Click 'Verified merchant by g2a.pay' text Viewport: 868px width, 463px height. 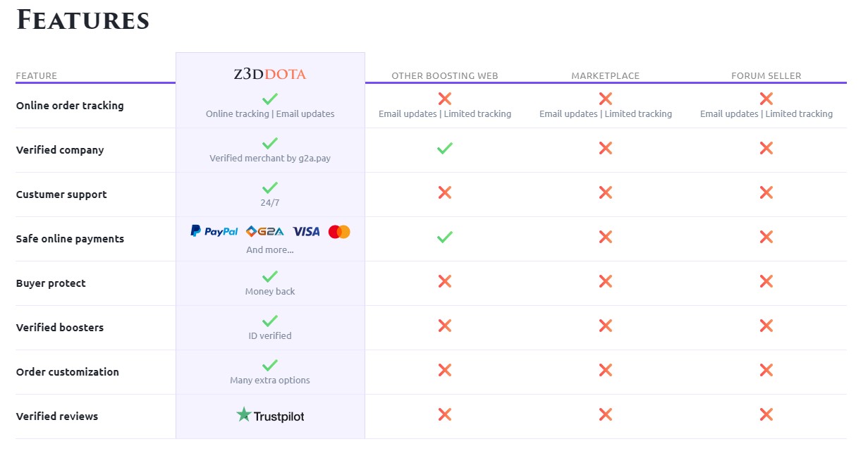tap(270, 158)
